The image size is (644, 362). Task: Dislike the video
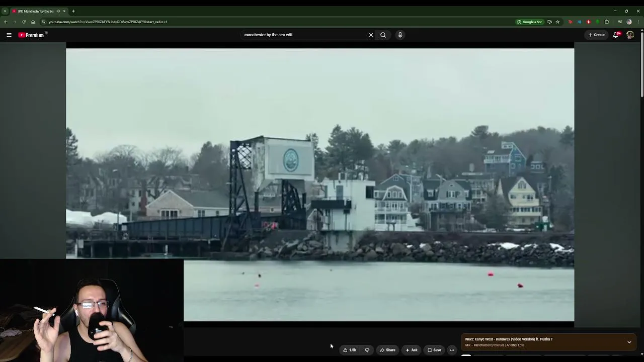click(x=367, y=350)
